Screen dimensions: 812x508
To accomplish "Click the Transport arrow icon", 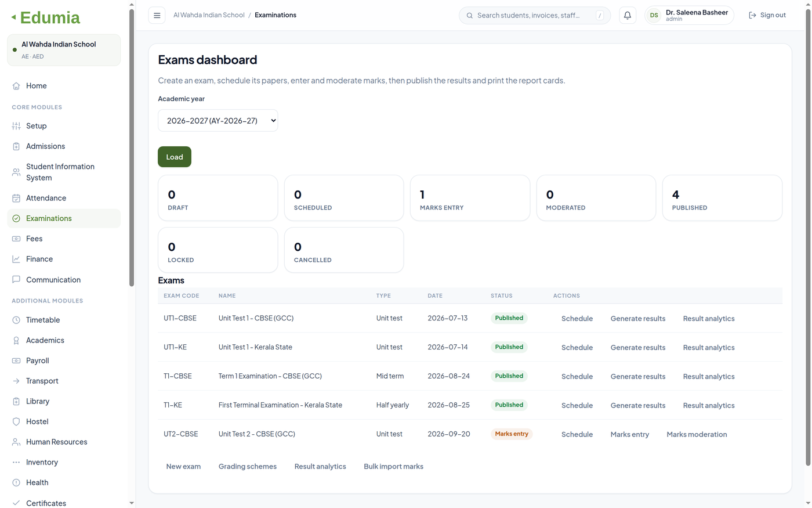I will tap(16, 381).
